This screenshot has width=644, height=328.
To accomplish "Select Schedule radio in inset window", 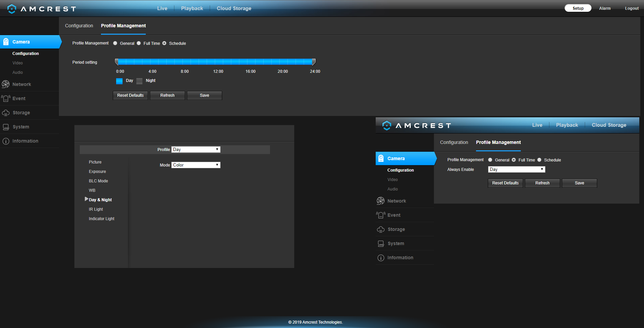I will coord(539,160).
